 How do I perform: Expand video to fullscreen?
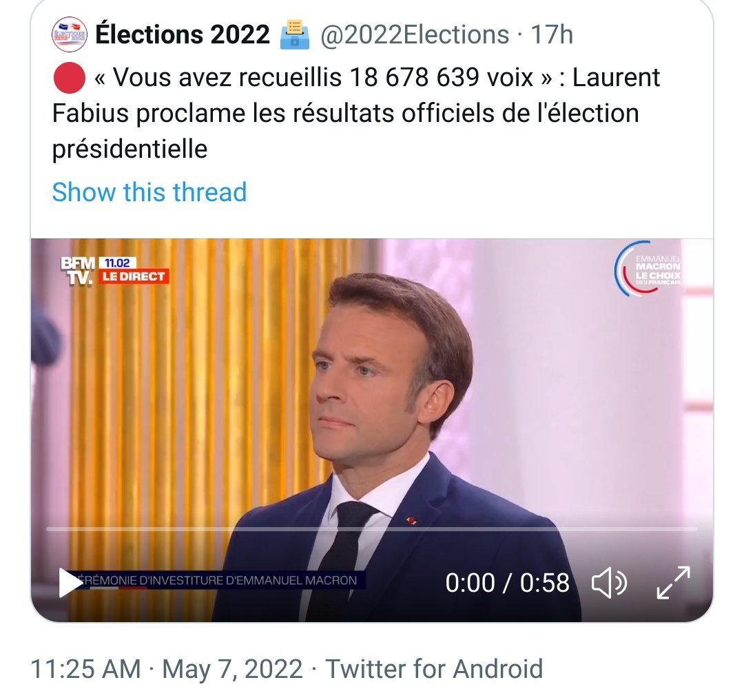(672, 583)
